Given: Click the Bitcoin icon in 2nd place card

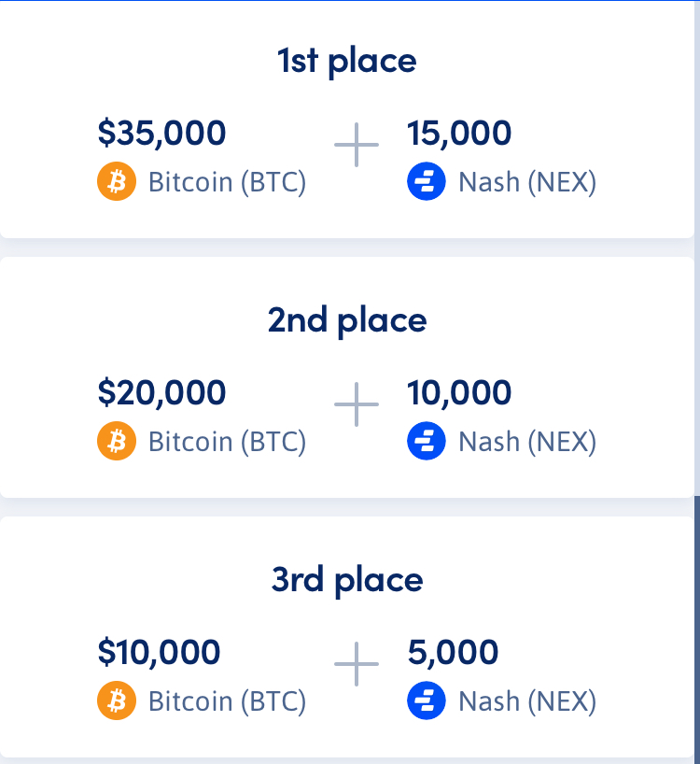Looking at the screenshot, I should [117, 441].
